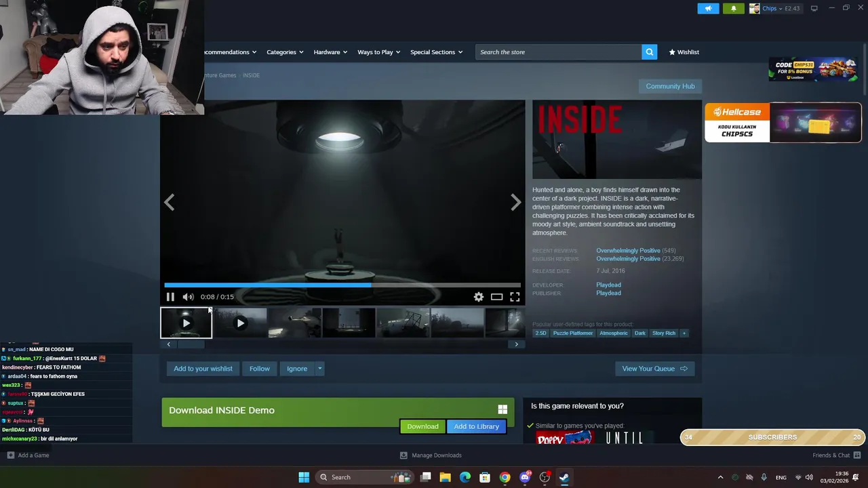
Task: Open Microsoft Edge from the taskbar
Action: [x=465, y=477]
